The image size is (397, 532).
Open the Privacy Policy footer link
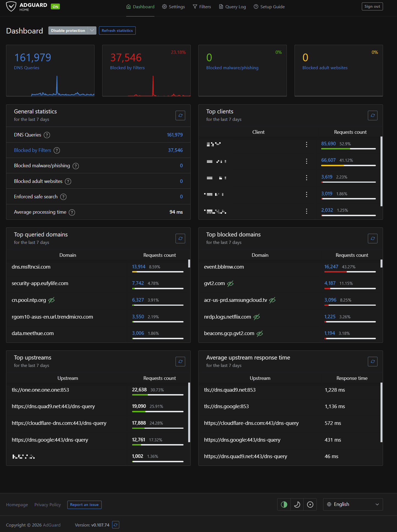[48, 505]
